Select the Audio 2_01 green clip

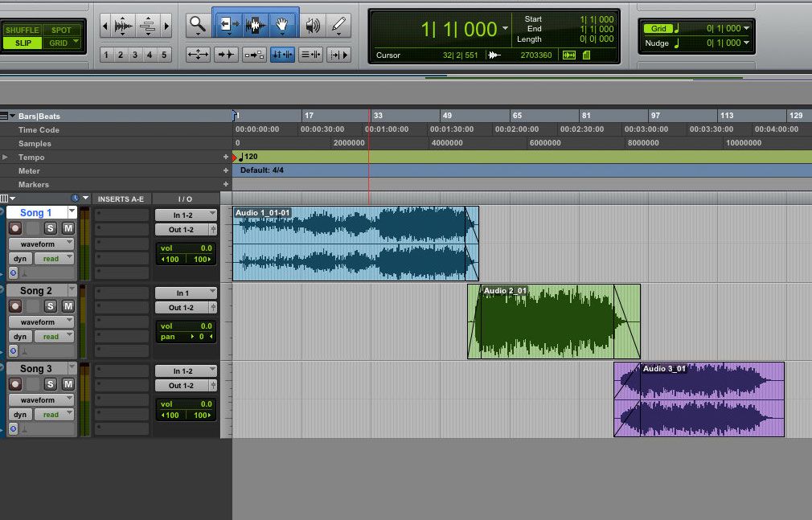pos(554,321)
